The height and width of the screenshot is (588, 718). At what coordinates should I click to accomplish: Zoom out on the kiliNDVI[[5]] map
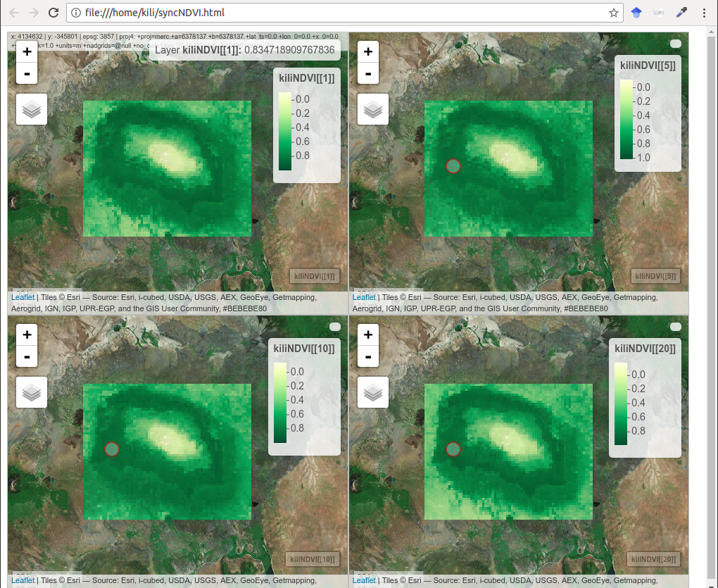coord(368,73)
